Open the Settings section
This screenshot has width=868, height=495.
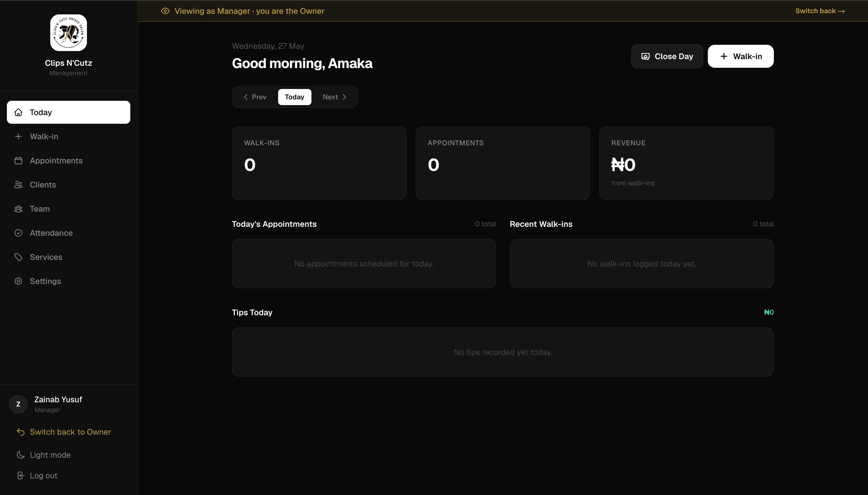tap(68, 281)
